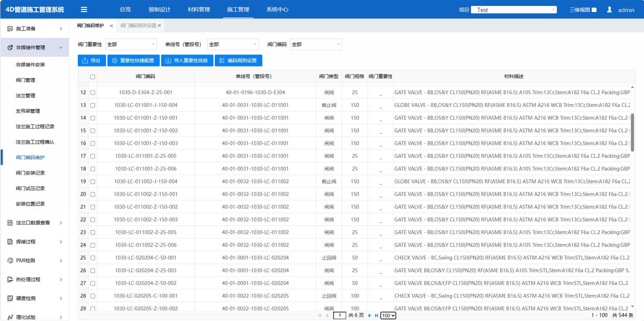Screen dimensions: 644x321
Task: Open the 阀门重要性 filter dropdown
Action: coord(131,44)
